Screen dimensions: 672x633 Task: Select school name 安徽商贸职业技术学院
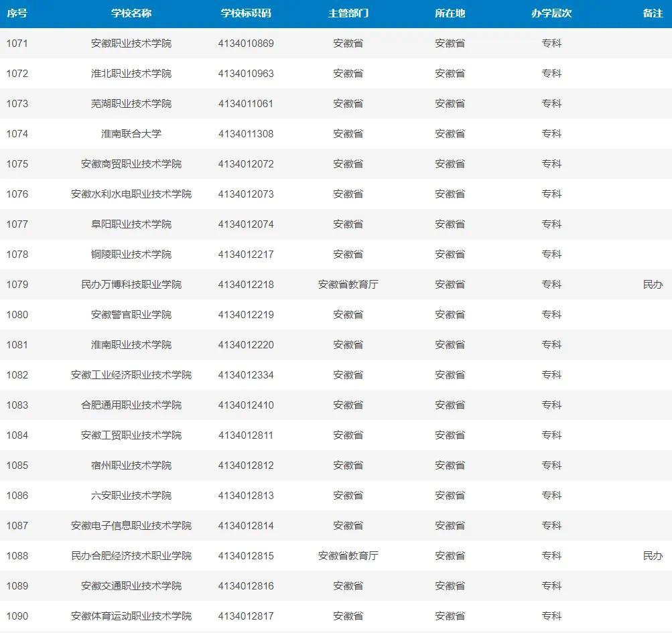point(131,163)
